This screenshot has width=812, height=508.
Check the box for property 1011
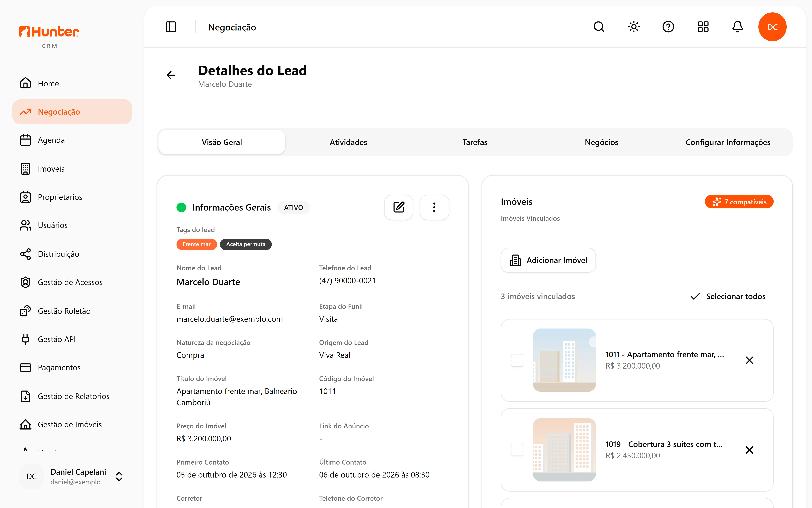(517, 360)
